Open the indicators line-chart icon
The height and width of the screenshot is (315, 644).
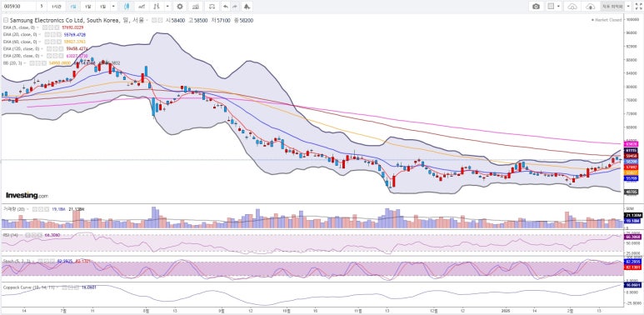coord(142,7)
